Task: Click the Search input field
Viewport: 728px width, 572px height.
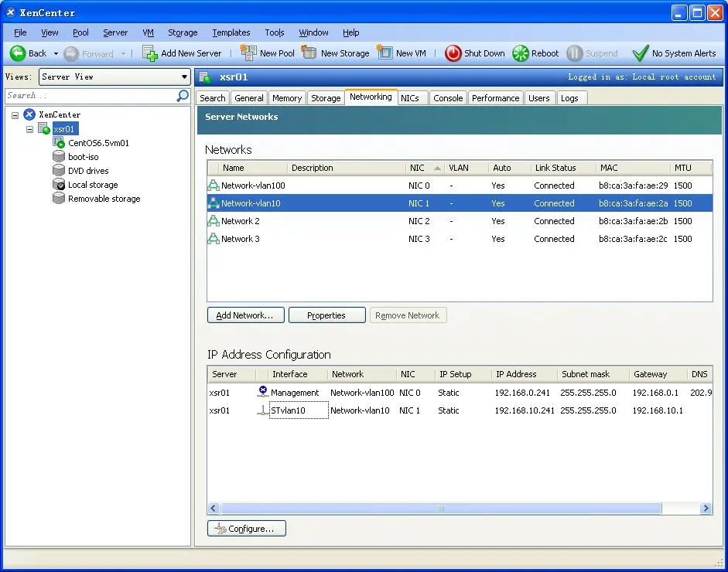Action: coord(89,96)
